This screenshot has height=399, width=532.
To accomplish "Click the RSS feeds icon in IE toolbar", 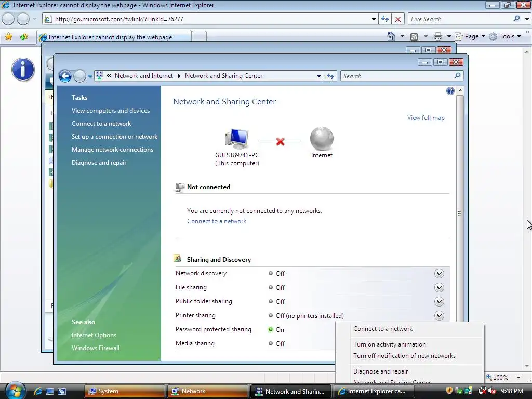I will pyautogui.click(x=414, y=37).
